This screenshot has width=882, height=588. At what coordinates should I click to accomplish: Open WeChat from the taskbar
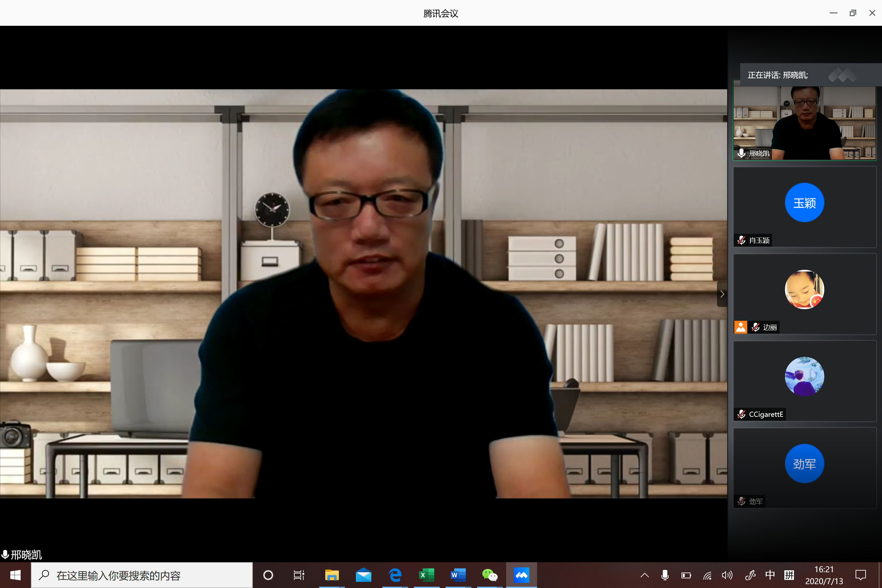coord(489,575)
